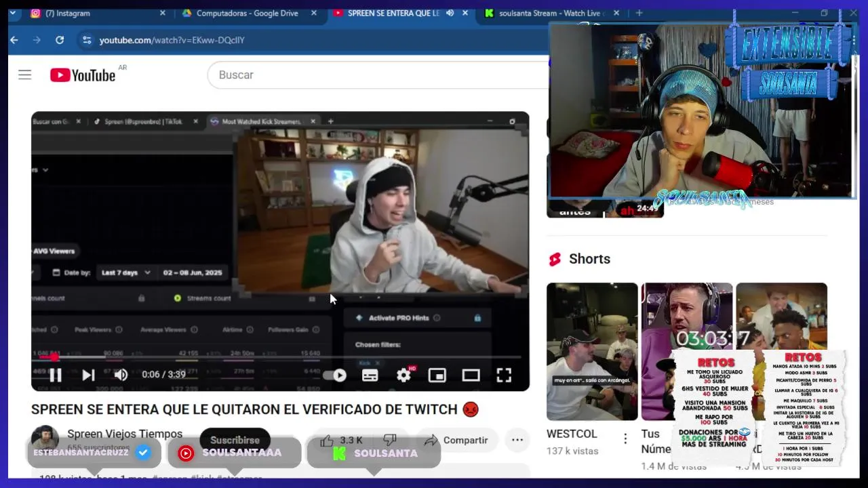
Task: Click the 02 – 08 Jun, 2025 date range
Action: (x=193, y=272)
